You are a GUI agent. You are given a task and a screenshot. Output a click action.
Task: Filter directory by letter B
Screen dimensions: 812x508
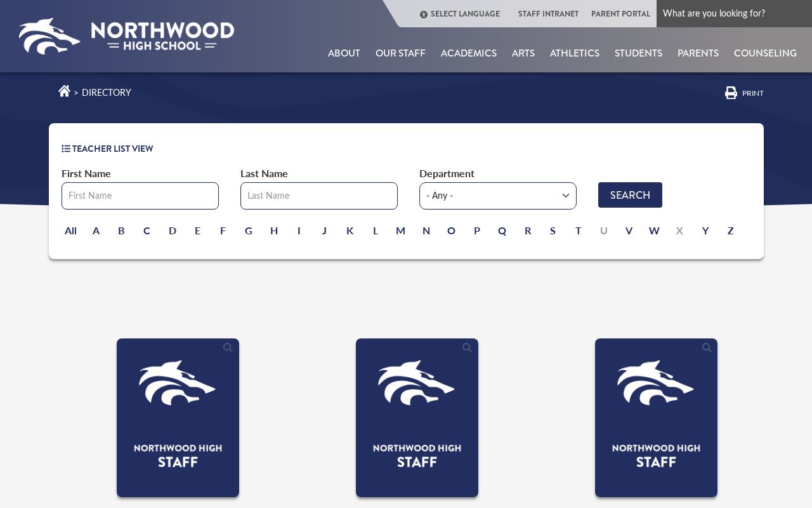(x=121, y=231)
